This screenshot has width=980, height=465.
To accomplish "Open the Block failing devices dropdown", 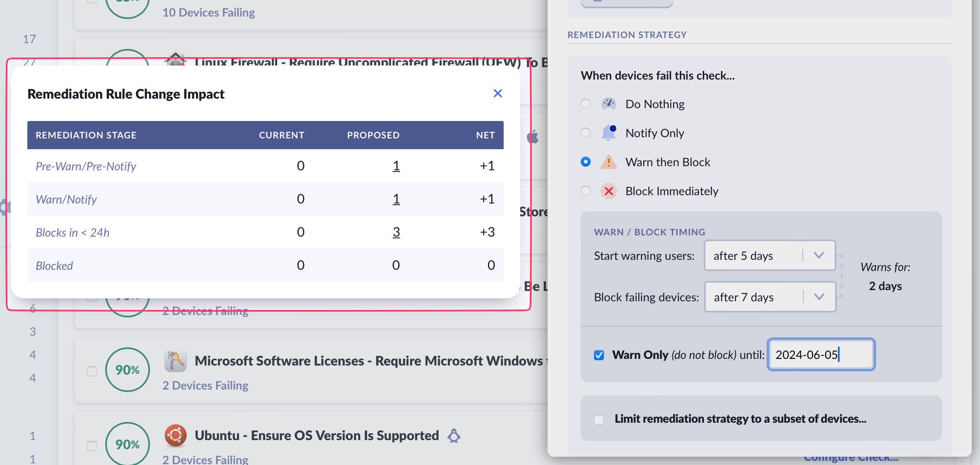I will [x=770, y=297].
